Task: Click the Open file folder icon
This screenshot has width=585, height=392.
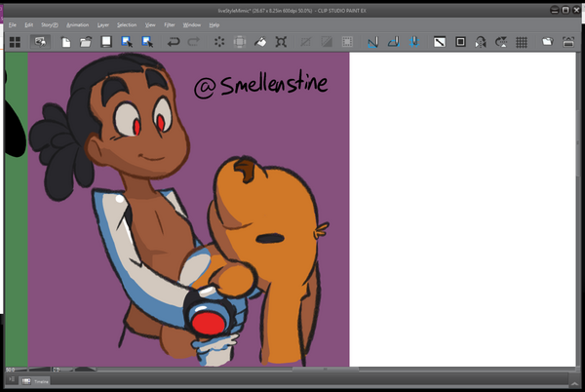Action: 85,42
